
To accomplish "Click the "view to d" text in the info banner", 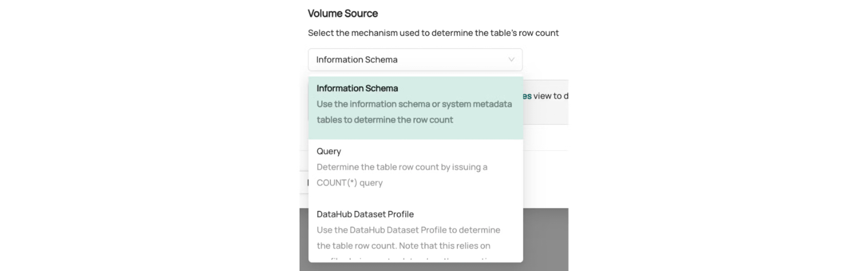I will pyautogui.click(x=551, y=96).
